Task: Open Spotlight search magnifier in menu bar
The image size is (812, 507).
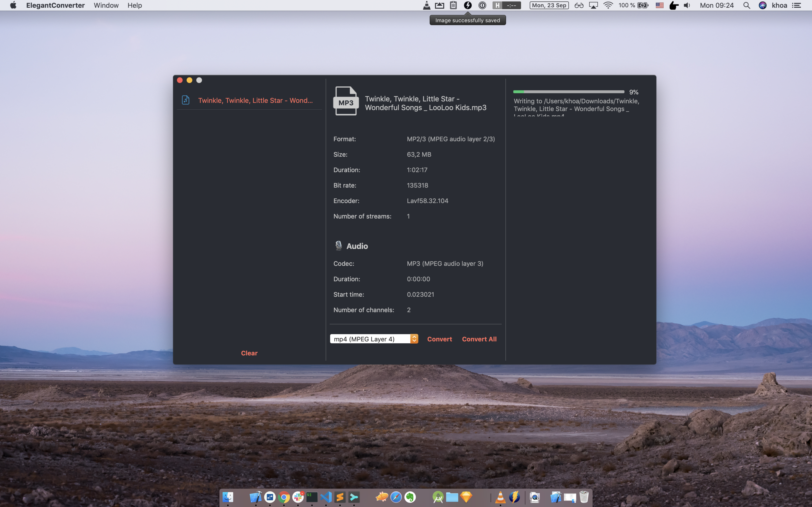Action: click(x=747, y=5)
